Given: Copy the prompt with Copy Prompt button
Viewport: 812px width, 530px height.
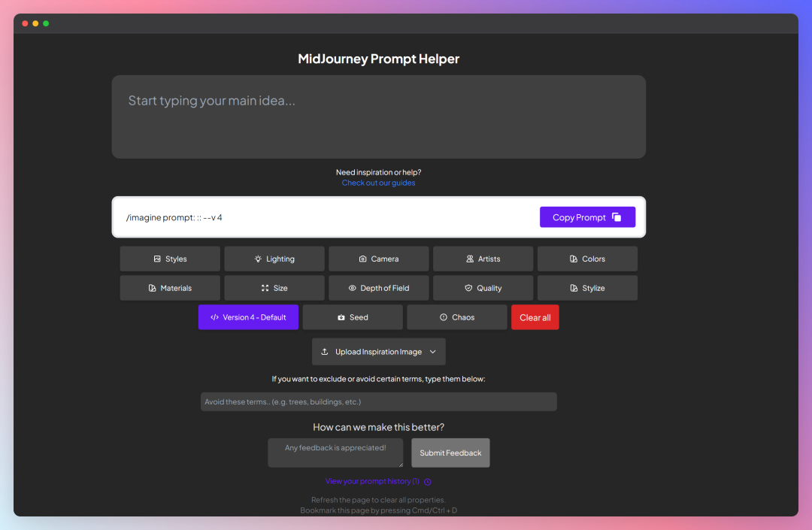Looking at the screenshot, I should click(587, 217).
